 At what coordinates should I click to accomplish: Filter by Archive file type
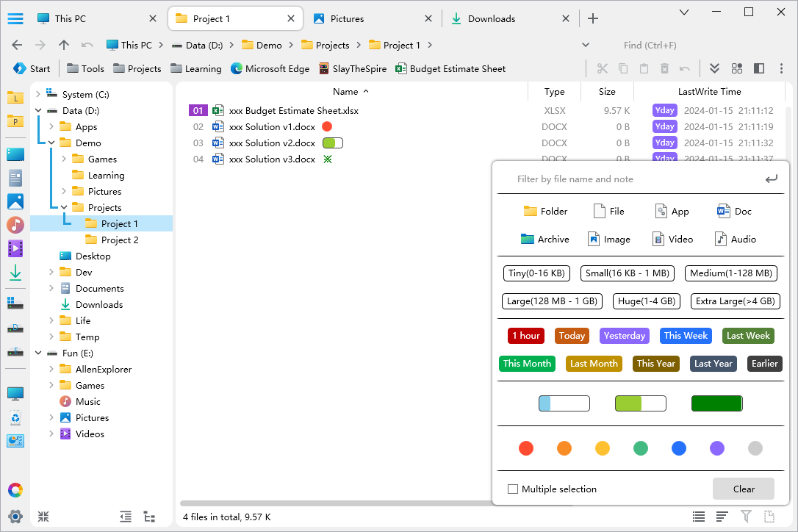point(544,240)
